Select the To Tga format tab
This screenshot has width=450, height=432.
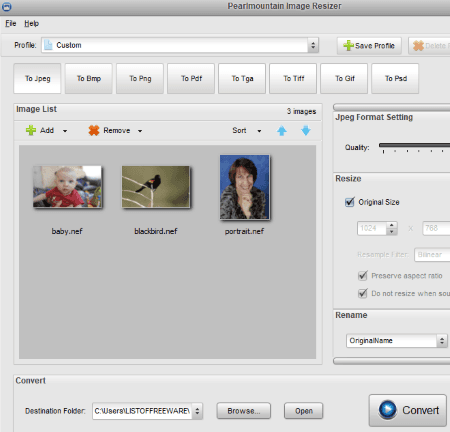[x=242, y=79]
